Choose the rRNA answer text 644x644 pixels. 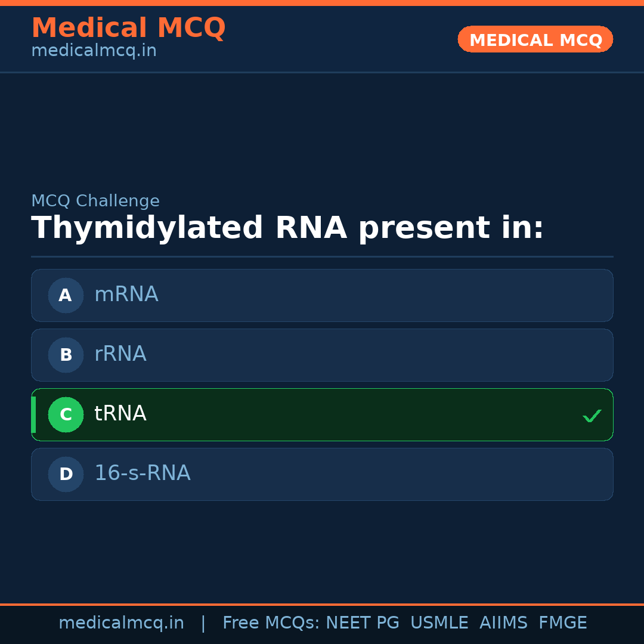[x=120, y=354]
